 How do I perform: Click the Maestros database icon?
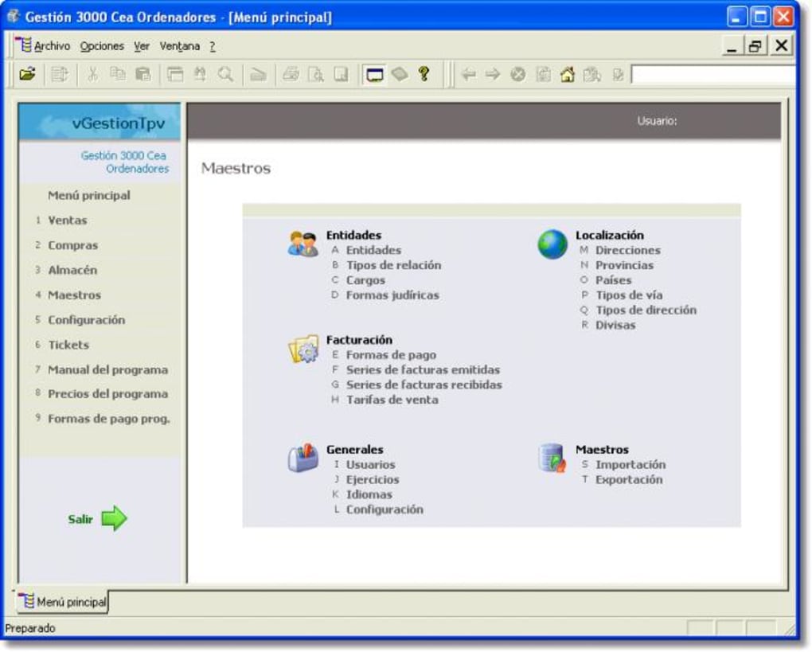click(x=552, y=458)
